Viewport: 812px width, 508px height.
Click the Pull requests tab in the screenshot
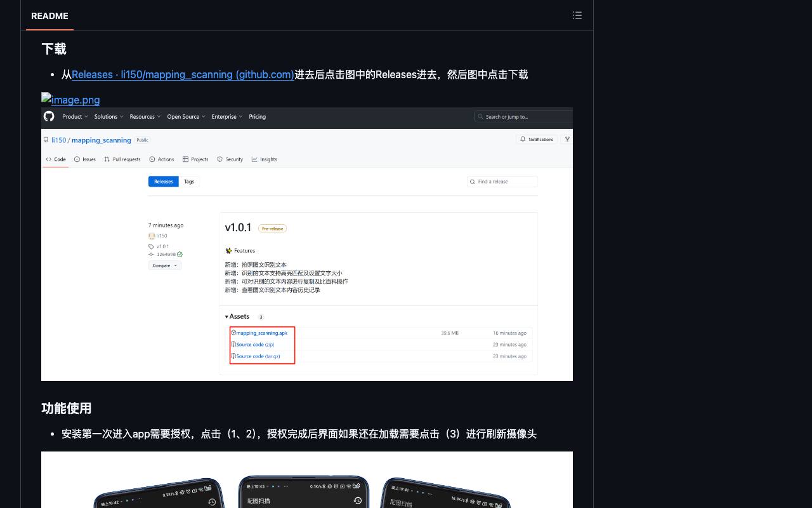tap(122, 159)
